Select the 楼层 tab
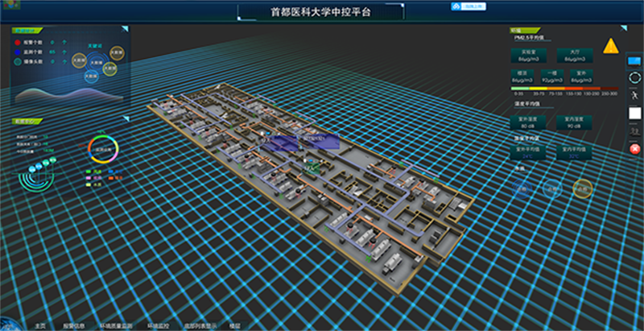This screenshot has width=644, height=331. point(234,325)
